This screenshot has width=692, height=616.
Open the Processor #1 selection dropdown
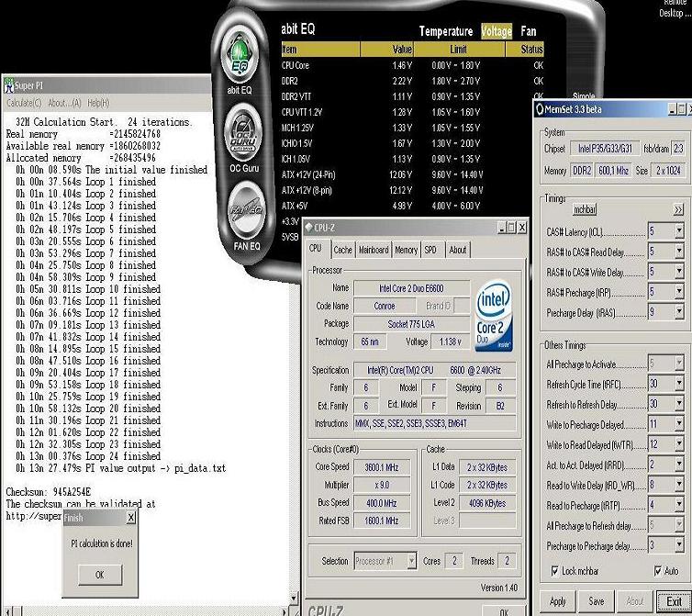tap(411, 561)
